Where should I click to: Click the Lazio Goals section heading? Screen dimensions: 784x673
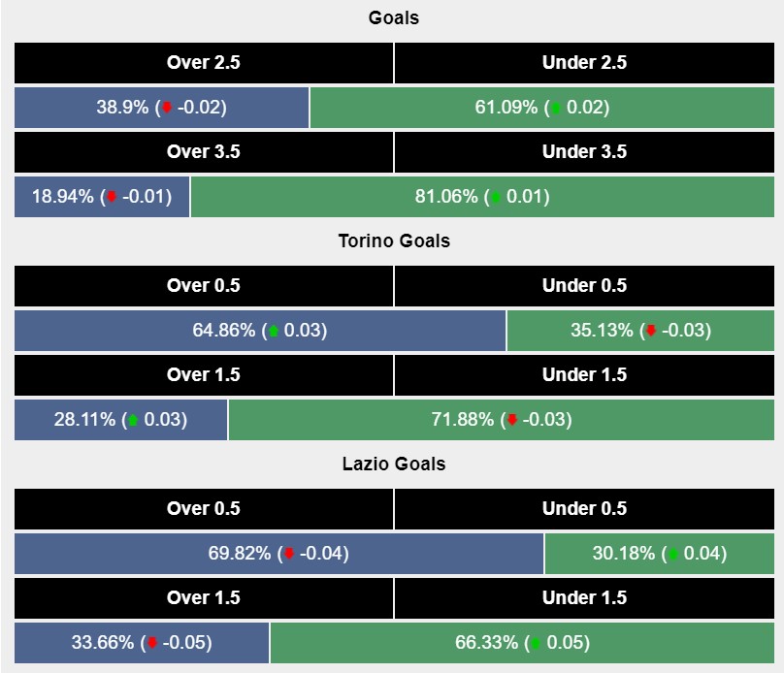tap(394, 465)
